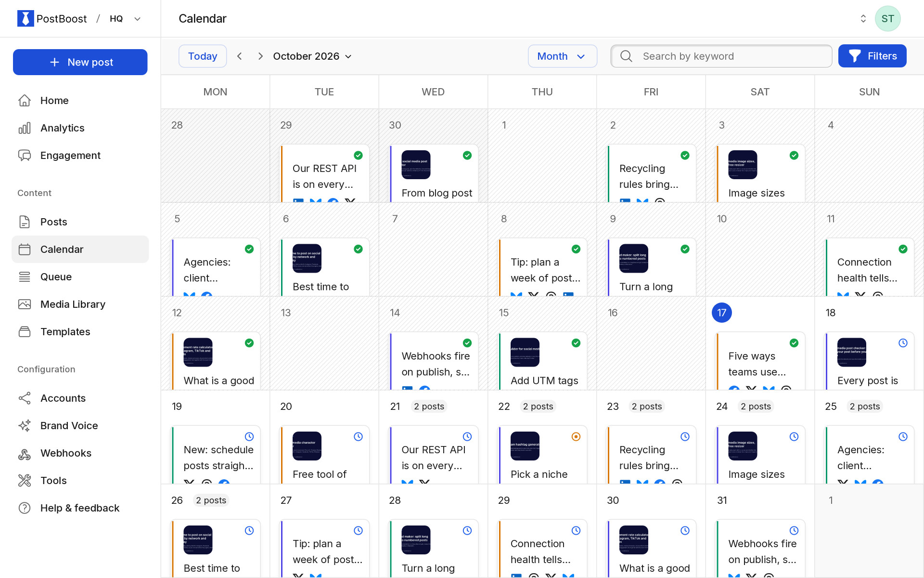Viewport: 924px width, 578px height.
Task: Open the From blog post thumbnail, day 30
Action: 416,165
